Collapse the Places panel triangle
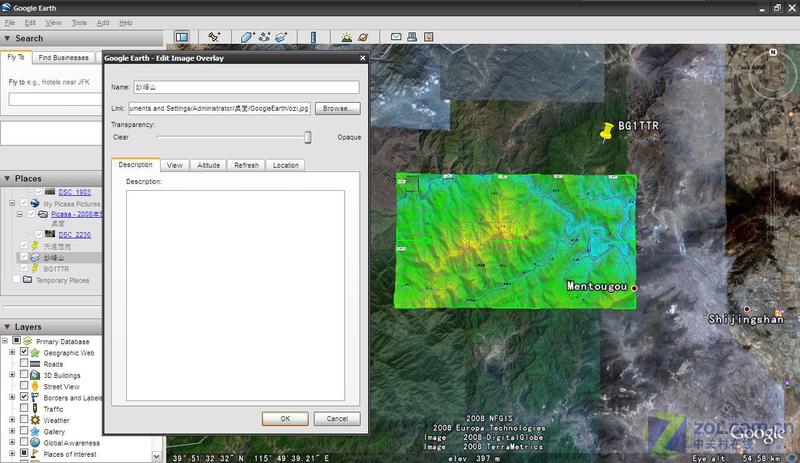Image resolution: width=800 pixels, height=463 pixels. pos(7,179)
